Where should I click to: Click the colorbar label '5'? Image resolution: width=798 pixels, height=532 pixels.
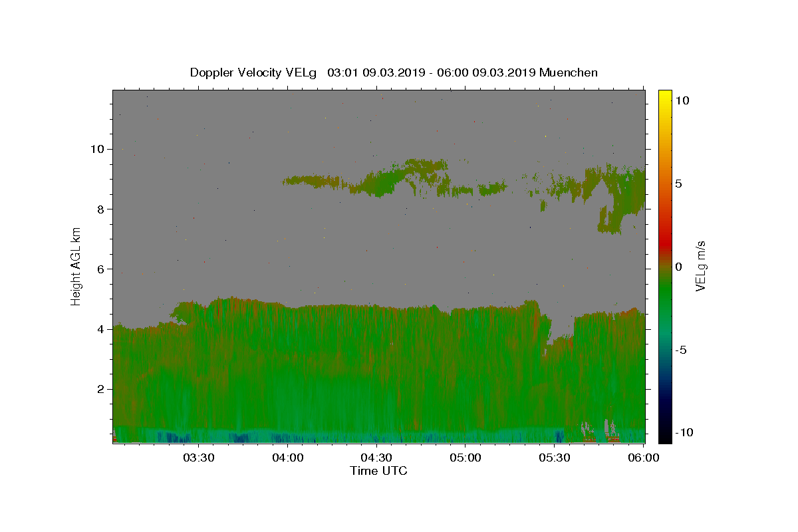pos(679,184)
